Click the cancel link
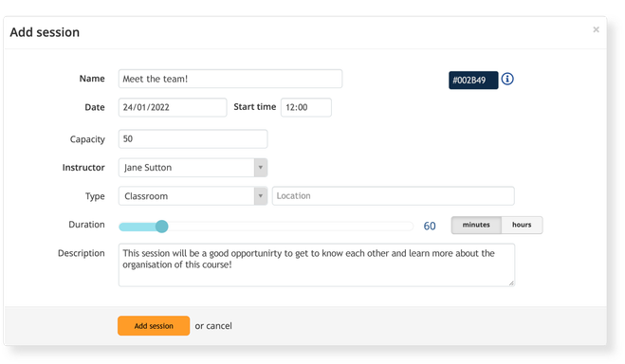Image resolution: width=625 pixels, height=364 pixels. pyautogui.click(x=219, y=326)
